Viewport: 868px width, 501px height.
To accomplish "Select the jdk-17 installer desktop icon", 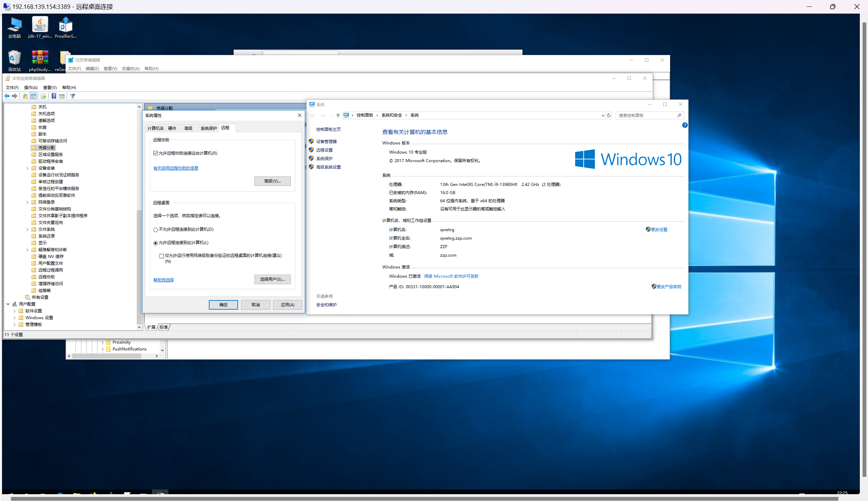I will [40, 28].
